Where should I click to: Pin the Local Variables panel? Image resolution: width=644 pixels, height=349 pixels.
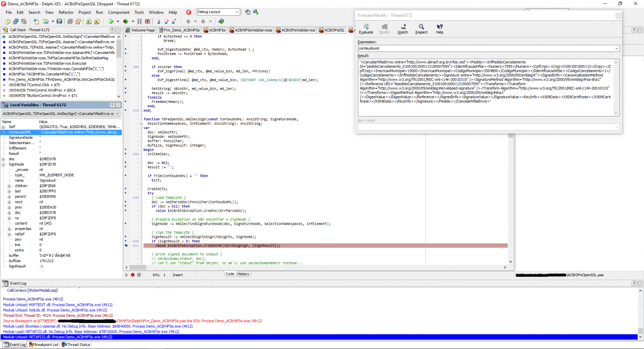coord(112,105)
